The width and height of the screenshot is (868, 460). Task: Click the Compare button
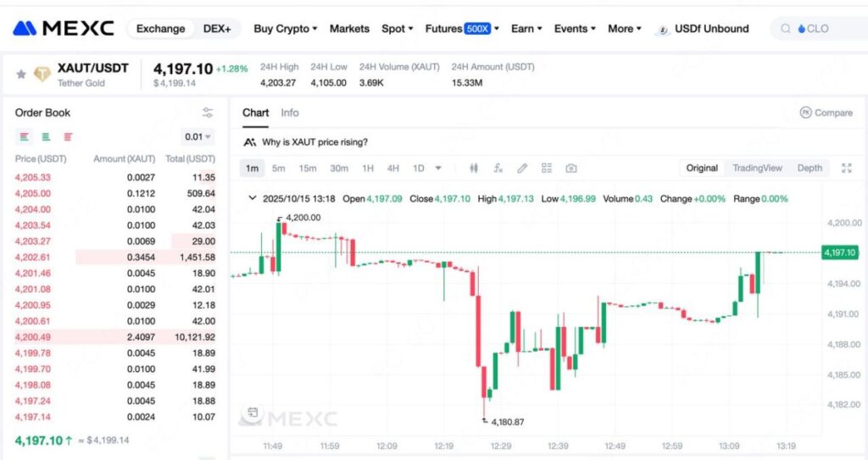(826, 113)
